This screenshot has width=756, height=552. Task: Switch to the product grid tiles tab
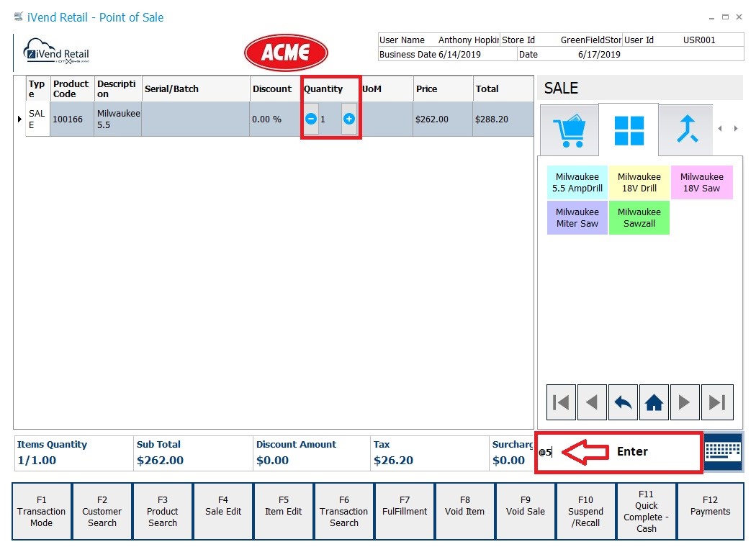pos(629,130)
